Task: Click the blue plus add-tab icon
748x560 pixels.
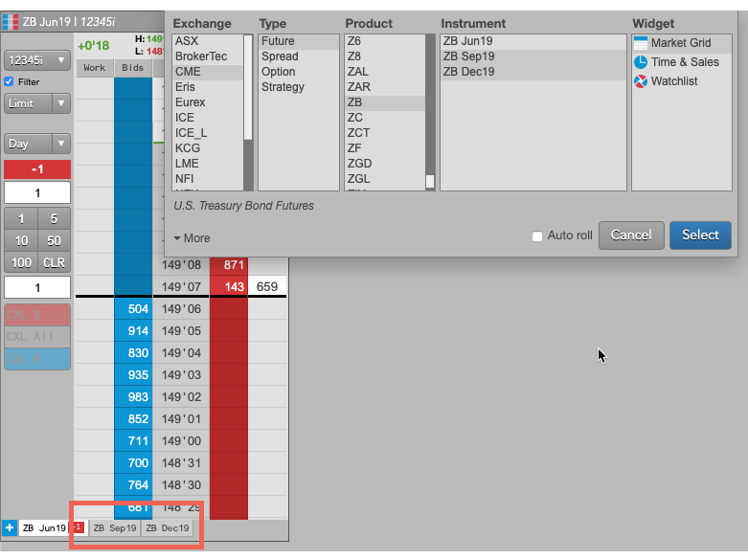Action: pyautogui.click(x=9, y=527)
